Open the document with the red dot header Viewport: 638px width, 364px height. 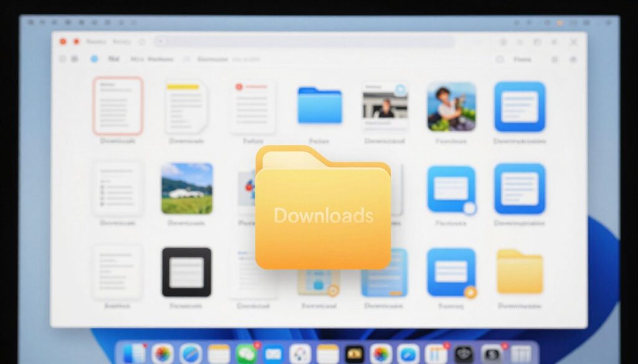point(252,107)
